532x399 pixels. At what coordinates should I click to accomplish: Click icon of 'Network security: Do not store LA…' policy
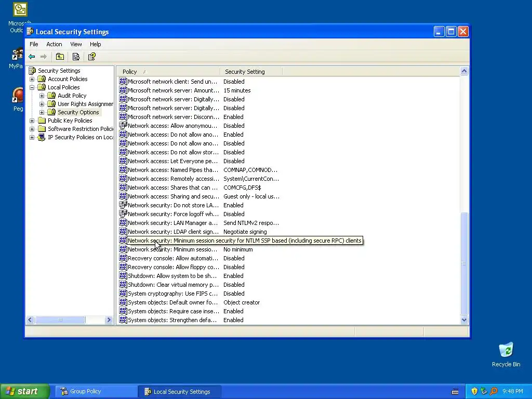tap(123, 205)
